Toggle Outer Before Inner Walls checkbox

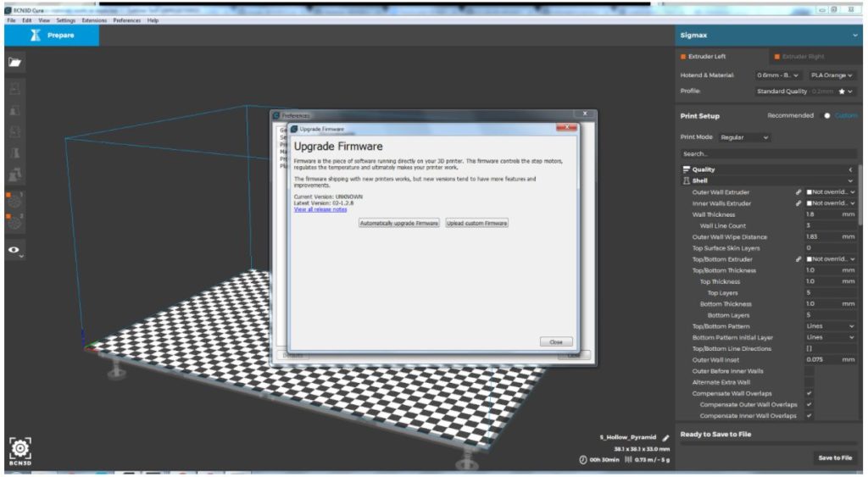coord(809,371)
